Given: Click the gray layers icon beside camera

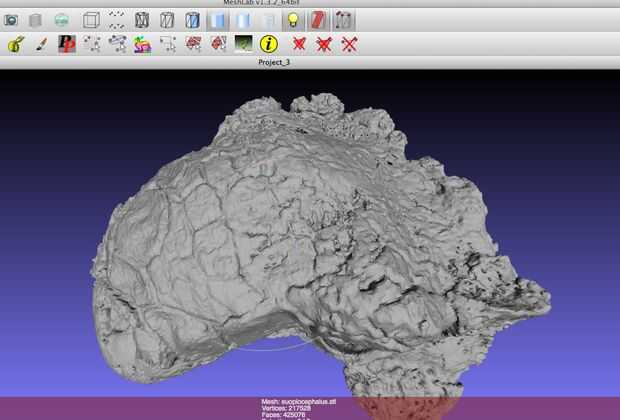Looking at the screenshot, I should point(36,19).
